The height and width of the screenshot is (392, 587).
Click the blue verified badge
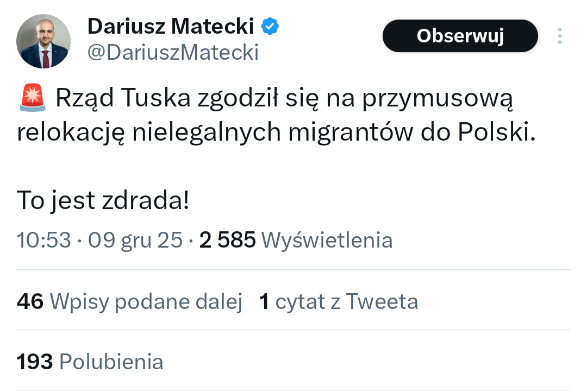tap(271, 26)
